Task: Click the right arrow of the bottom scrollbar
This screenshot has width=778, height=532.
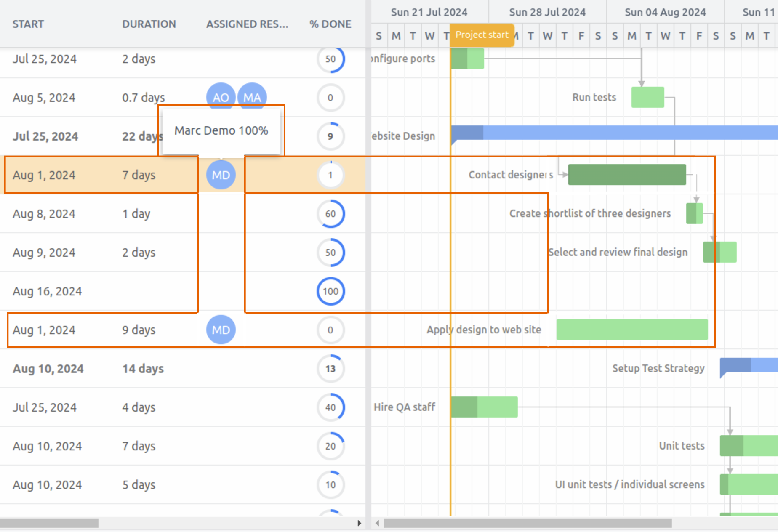Action: pyautogui.click(x=360, y=523)
